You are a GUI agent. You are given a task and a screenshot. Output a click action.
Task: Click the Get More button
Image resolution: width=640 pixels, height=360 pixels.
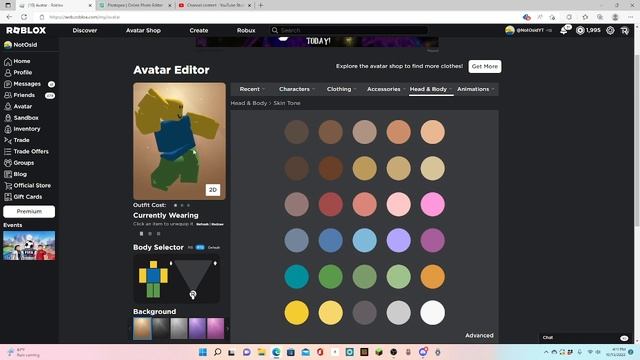point(485,66)
